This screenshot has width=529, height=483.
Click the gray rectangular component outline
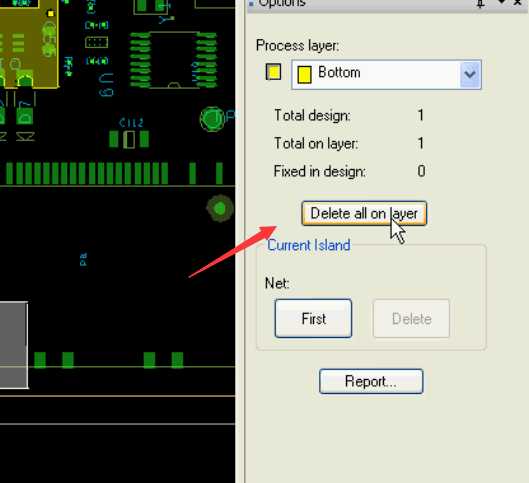tap(13, 345)
